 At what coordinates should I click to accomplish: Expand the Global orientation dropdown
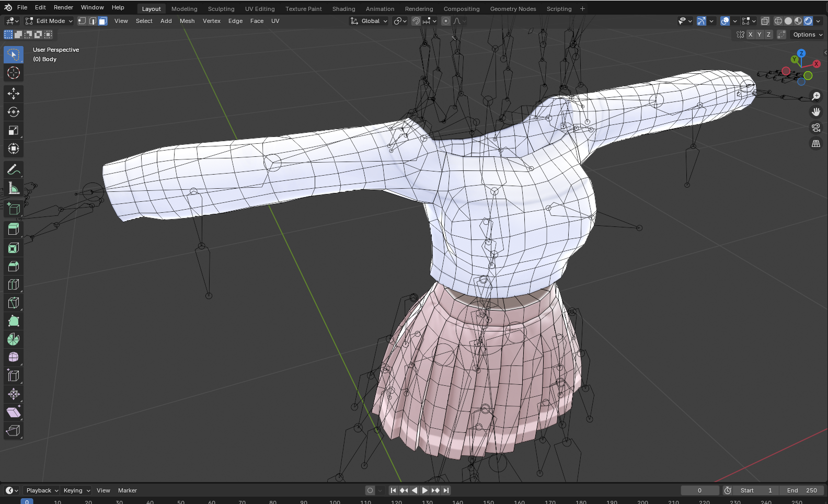click(370, 21)
